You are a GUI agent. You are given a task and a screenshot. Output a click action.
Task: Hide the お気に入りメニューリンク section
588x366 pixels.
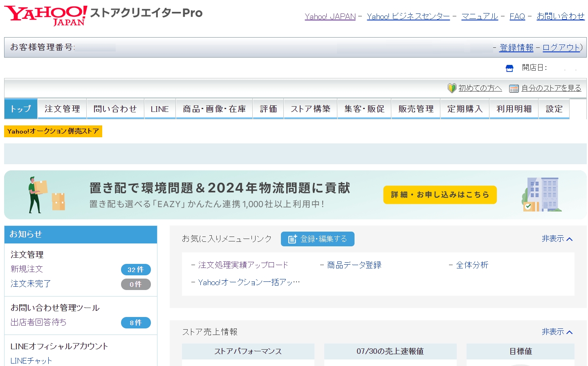point(556,239)
